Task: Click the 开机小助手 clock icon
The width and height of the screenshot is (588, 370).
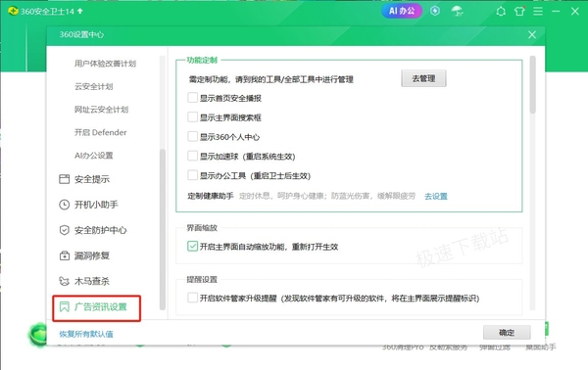Action: pyautogui.click(x=64, y=205)
